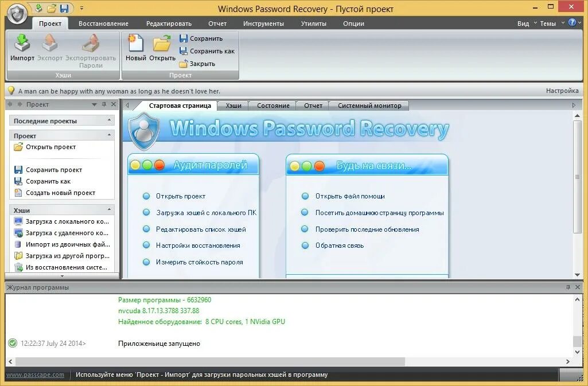The image size is (588, 386).
Task: Open the Редактировать ribbon tab
Action: [169, 24]
